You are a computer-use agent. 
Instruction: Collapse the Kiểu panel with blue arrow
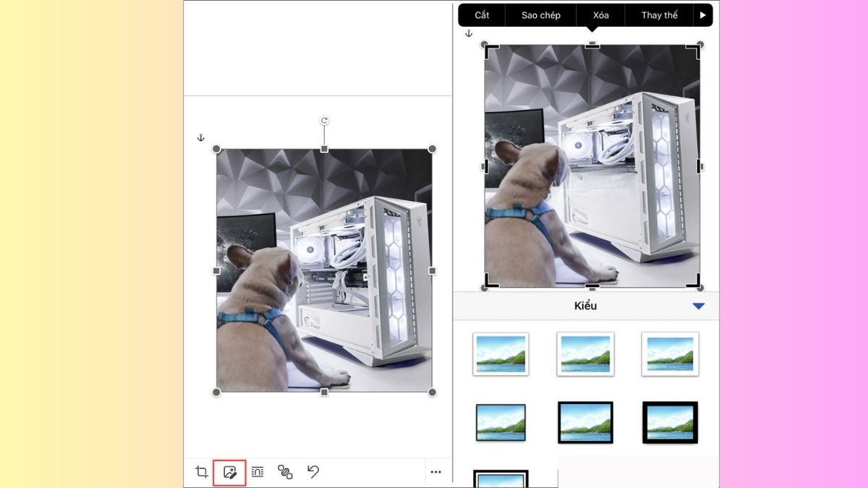(x=698, y=306)
